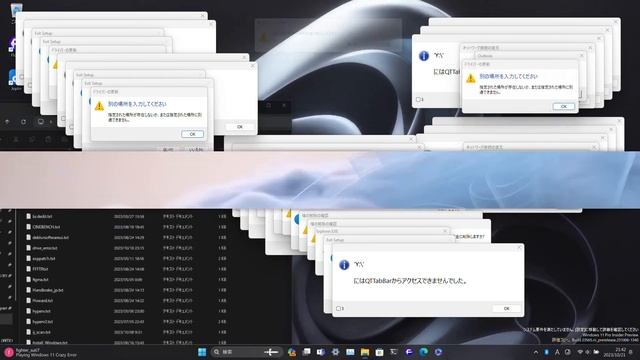Image resolution: width=640 pixels, height=360 pixels.
Task: Click OK in the front QTTabBar access dialog
Action: coord(507,309)
